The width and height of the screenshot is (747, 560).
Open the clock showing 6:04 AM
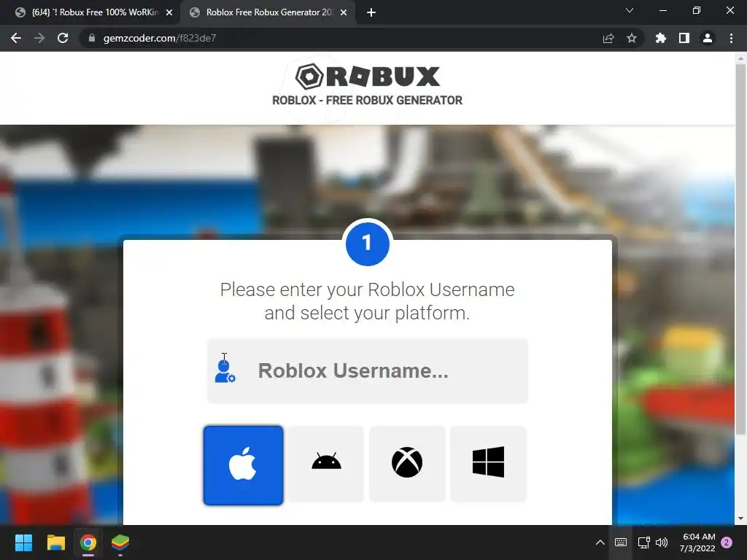pyautogui.click(x=698, y=542)
